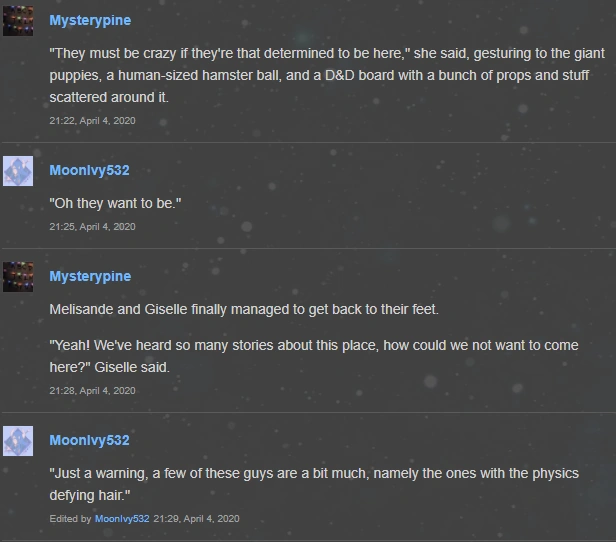Select MoonIvy532 username above "Just a warning" post

click(89, 440)
